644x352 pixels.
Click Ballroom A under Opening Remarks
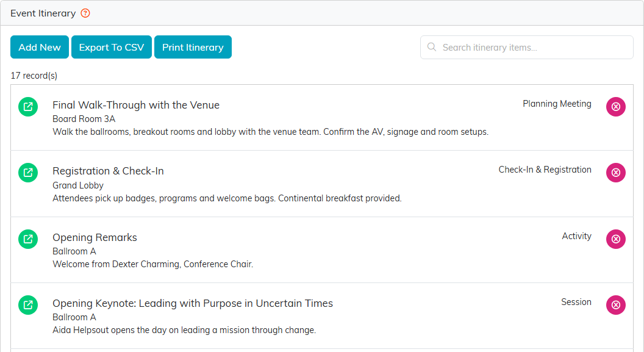click(x=74, y=251)
